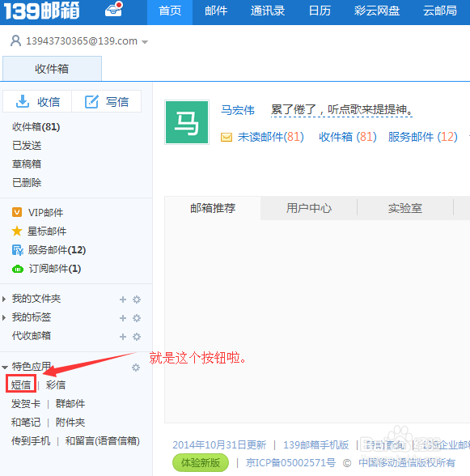Click the green cloud icon for 订阅邮件
Viewport: 470px width, 476px height.
pyautogui.click(x=18, y=269)
